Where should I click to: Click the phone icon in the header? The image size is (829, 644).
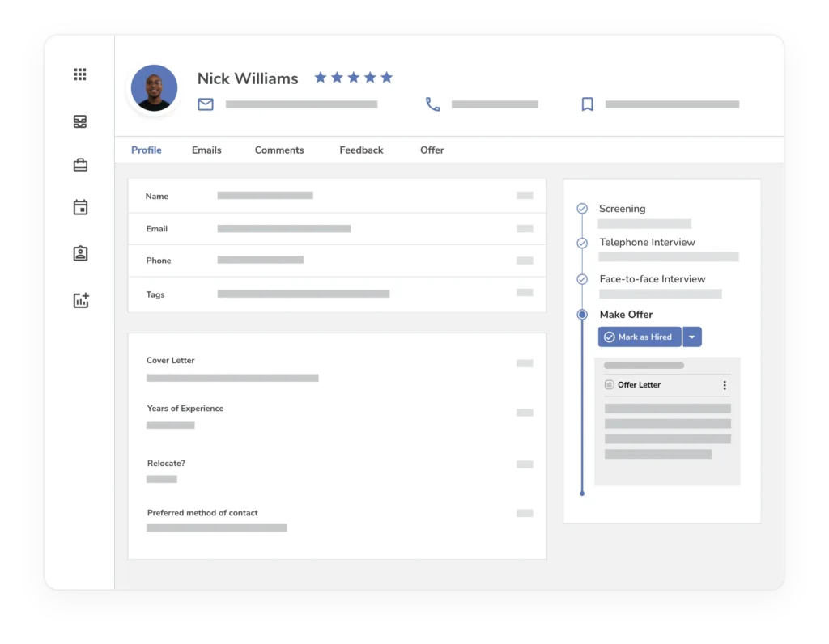pos(433,104)
